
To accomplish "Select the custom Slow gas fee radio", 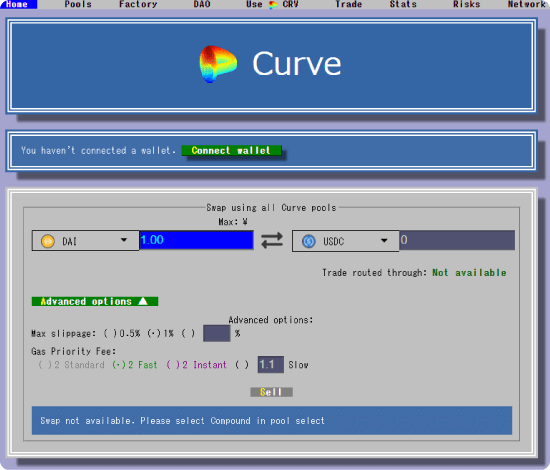I will pos(242,365).
